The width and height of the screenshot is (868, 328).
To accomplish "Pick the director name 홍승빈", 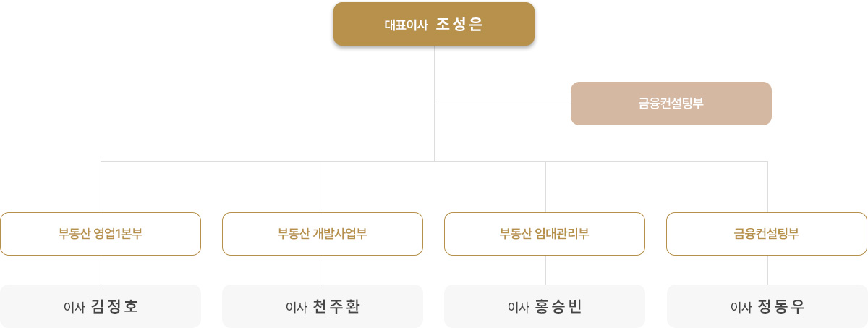I will pyautogui.click(x=559, y=306).
